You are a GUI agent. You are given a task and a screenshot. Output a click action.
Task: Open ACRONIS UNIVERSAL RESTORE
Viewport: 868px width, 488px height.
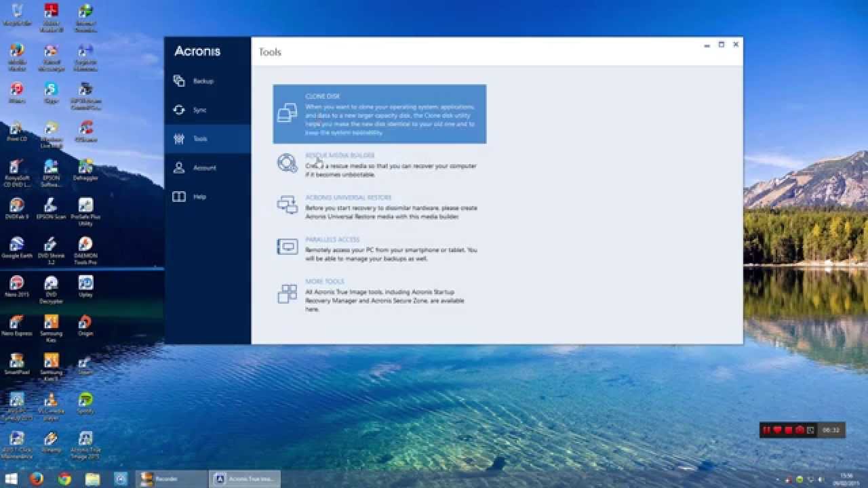[x=348, y=197]
